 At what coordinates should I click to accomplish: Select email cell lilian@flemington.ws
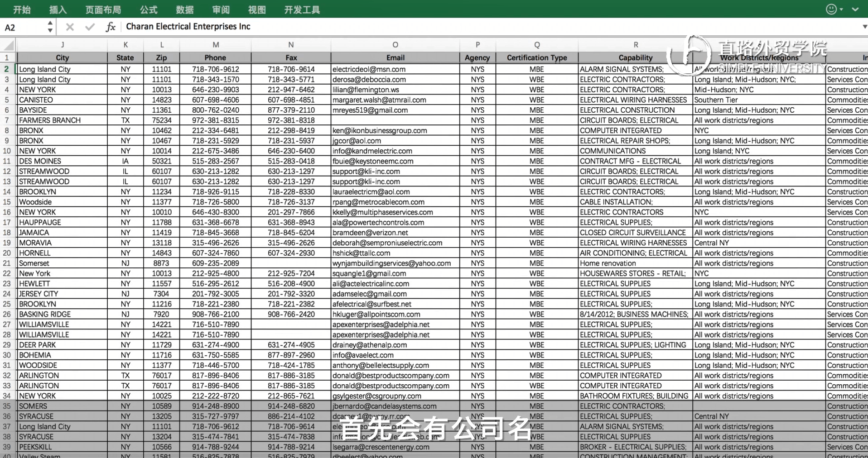(395, 90)
